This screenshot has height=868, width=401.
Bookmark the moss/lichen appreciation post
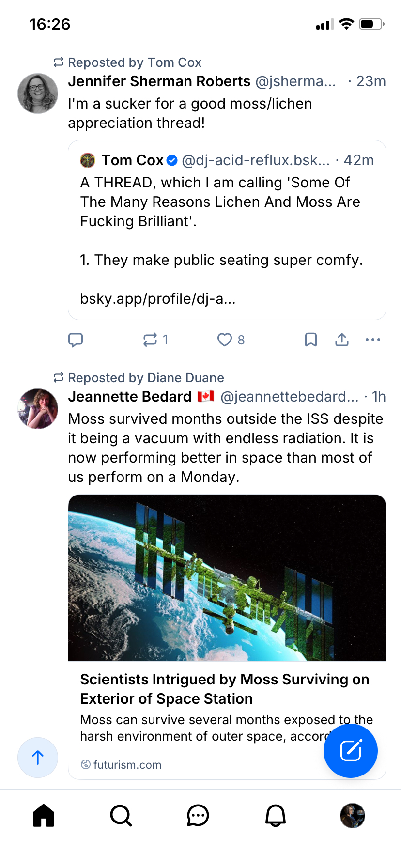click(x=311, y=340)
